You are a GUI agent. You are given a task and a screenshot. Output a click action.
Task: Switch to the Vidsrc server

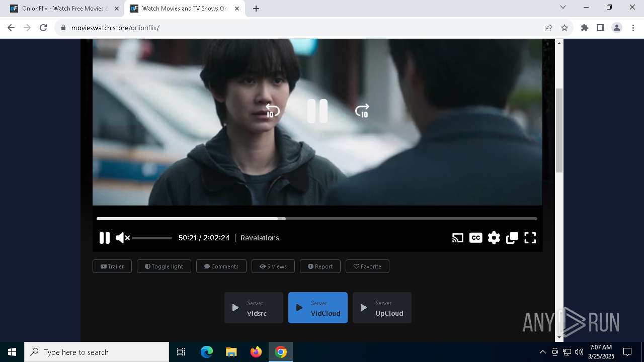pyautogui.click(x=254, y=308)
